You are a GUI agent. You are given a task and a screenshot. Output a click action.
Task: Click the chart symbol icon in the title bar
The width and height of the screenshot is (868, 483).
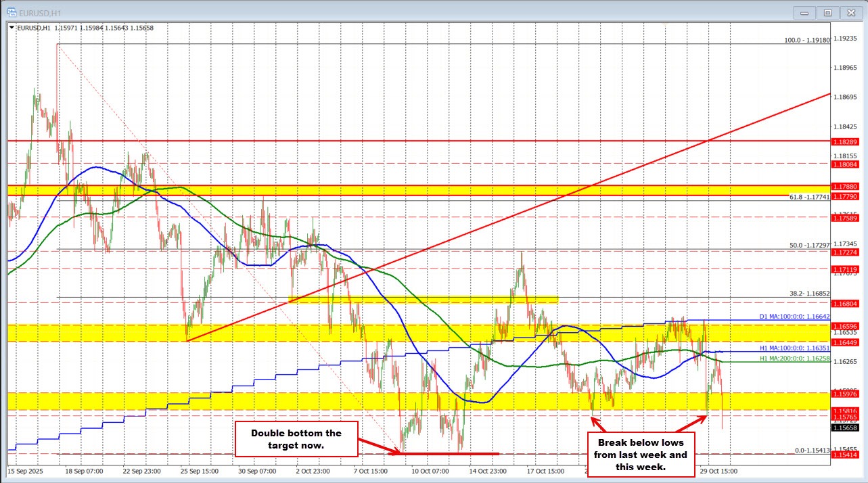[x=11, y=12]
